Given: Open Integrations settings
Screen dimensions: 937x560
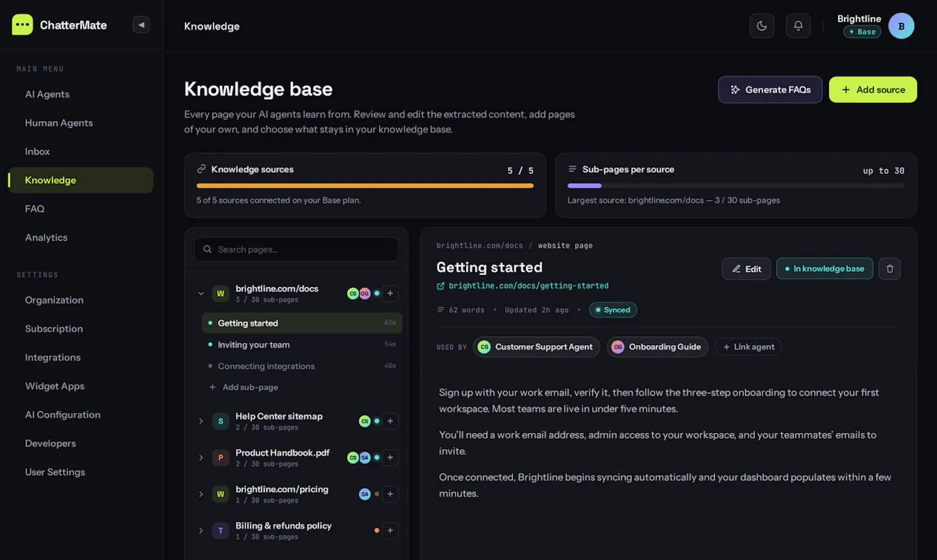Looking at the screenshot, I should click(81, 358).
